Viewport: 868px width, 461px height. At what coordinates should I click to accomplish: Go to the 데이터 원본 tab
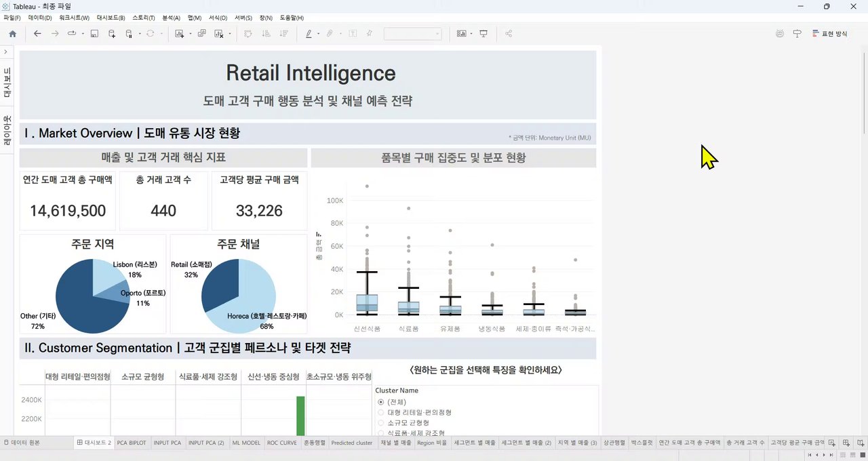[21, 443]
